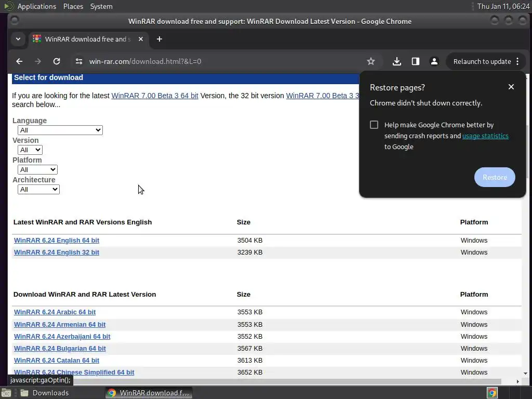Click the Restore button
The width and height of the screenshot is (532, 399).
click(495, 177)
